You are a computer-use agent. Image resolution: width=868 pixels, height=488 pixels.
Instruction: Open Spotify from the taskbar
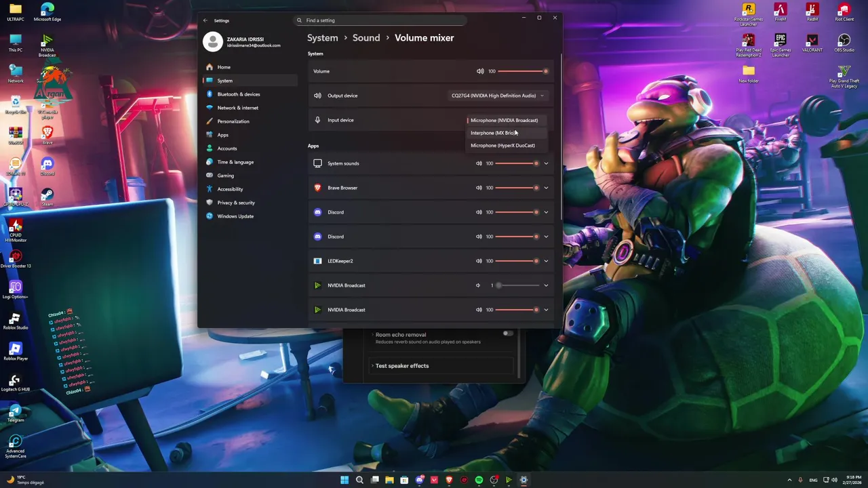(x=479, y=480)
